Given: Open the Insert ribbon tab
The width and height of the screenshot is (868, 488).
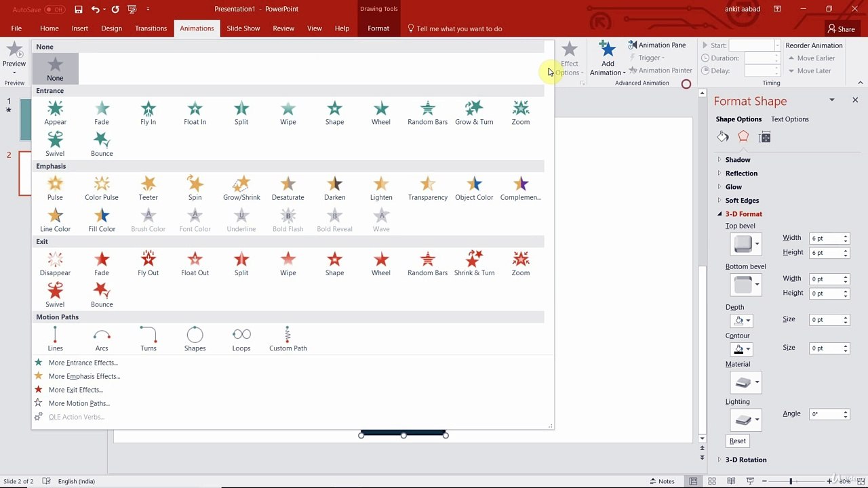Looking at the screenshot, I should coord(80,28).
